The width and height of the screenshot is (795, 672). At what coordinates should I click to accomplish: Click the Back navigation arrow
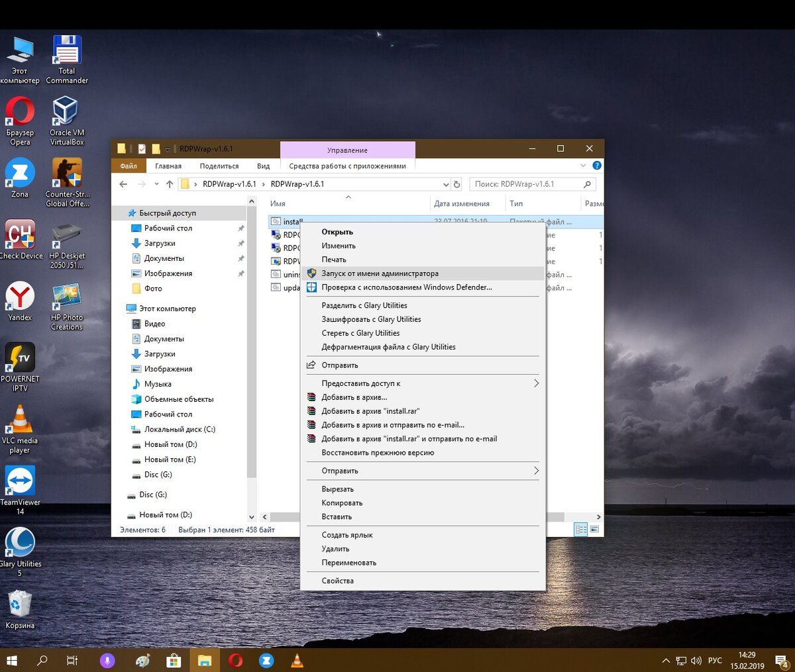coord(123,184)
